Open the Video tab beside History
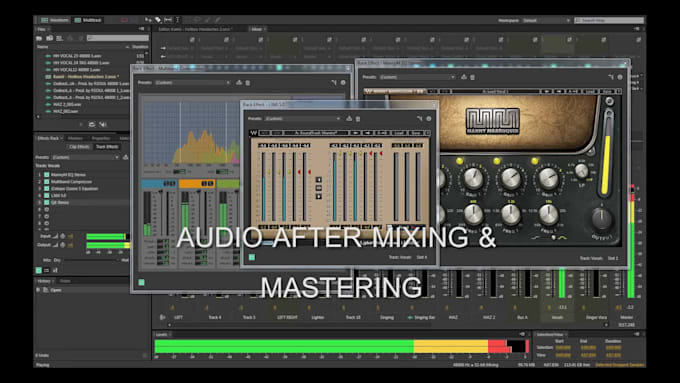The width and height of the screenshot is (680, 383). pyautogui.click(x=65, y=281)
